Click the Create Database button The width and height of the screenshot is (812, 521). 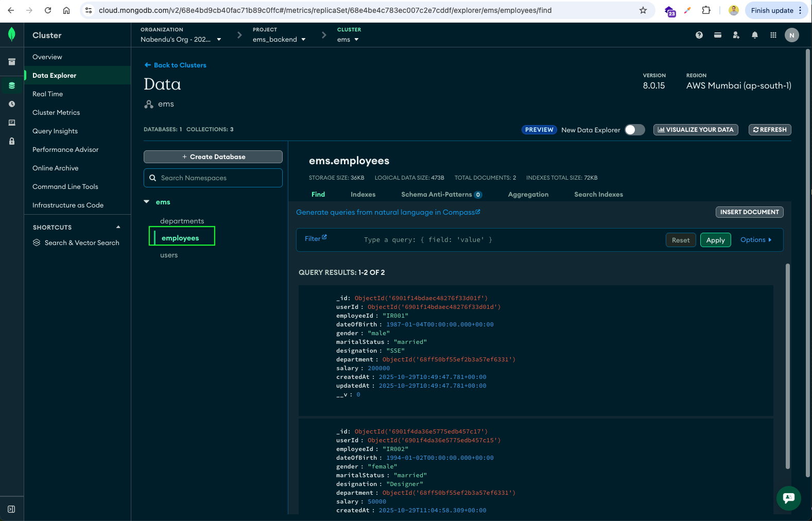click(213, 157)
